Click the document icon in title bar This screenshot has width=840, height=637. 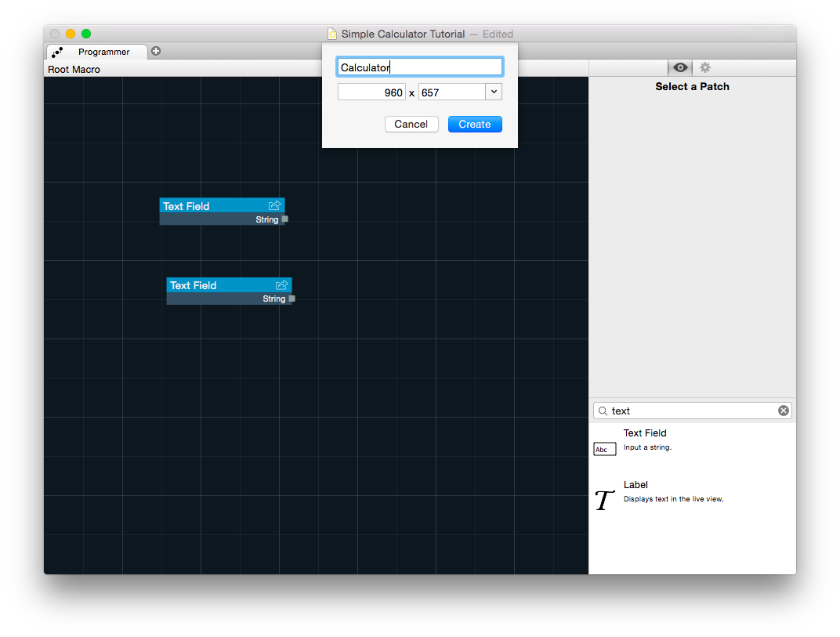(x=332, y=34)
